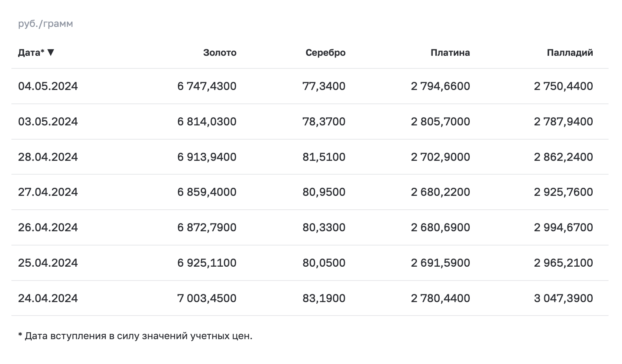Click palladium price 2 750,4400
This screenshot has width=622, height=364.
563,86
